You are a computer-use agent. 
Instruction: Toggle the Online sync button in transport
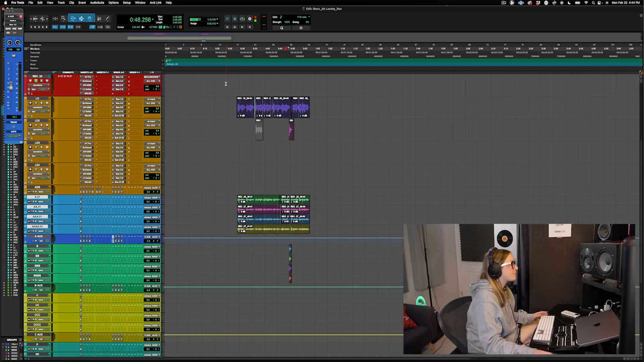(227, 19)
